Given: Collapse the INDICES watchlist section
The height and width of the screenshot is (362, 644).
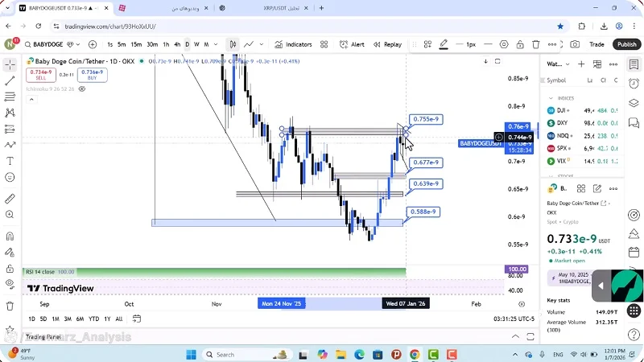Looking at the screenshot, I should [550, 98].
